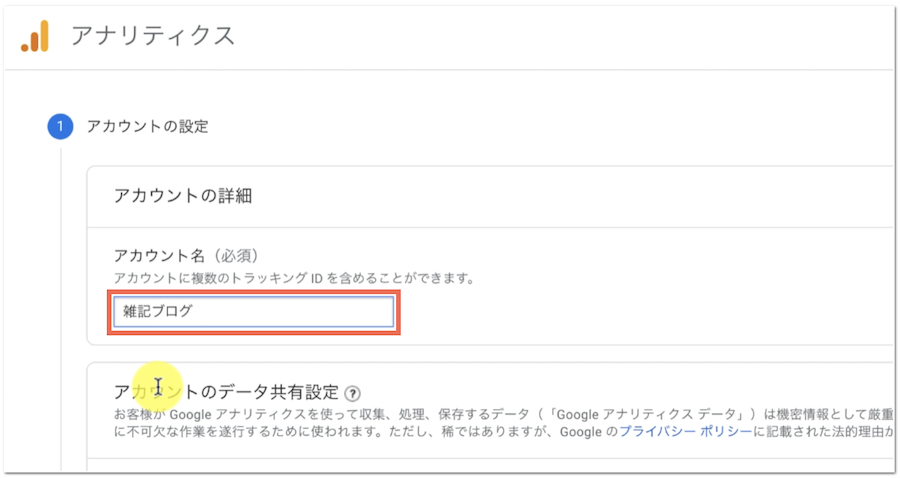
Task: Click the Google Analytics logo icon
Action: click(35, 37)
